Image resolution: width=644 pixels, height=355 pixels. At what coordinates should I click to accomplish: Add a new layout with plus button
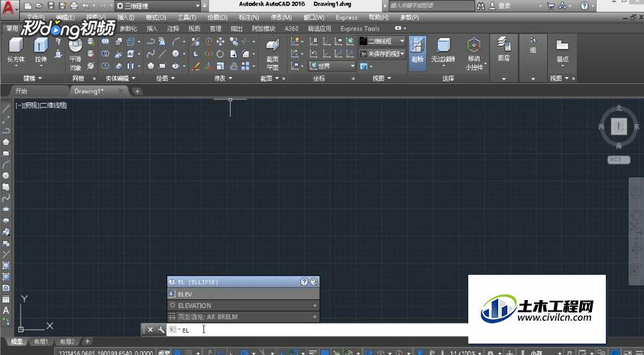pyautogui.click(x=88, y=341)
